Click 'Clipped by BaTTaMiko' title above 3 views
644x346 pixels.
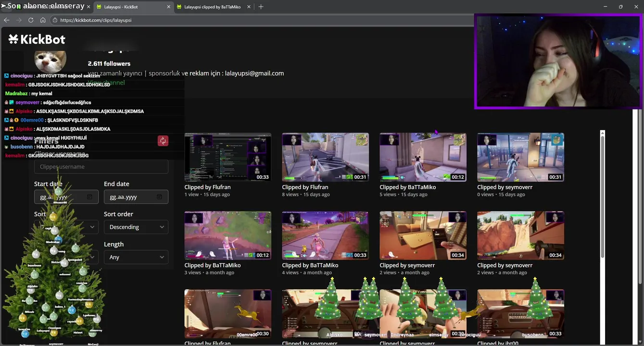coord(213,265)
